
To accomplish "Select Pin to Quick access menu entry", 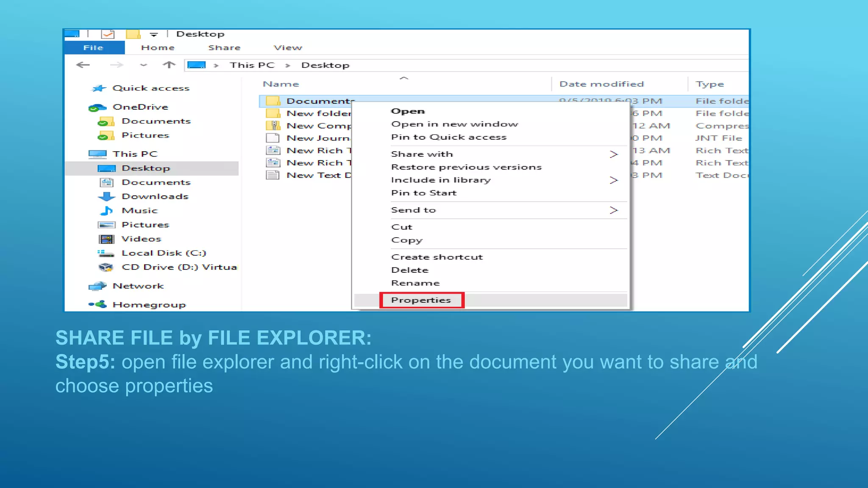I will 448,137.
